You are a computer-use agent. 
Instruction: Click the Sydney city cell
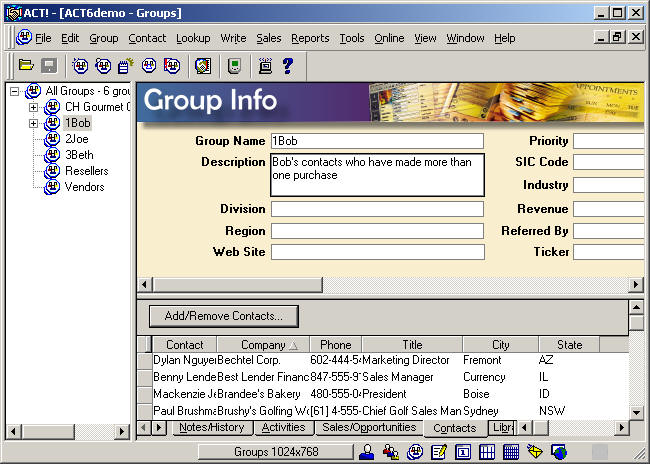pyautogui.click(x=500, y=411)
